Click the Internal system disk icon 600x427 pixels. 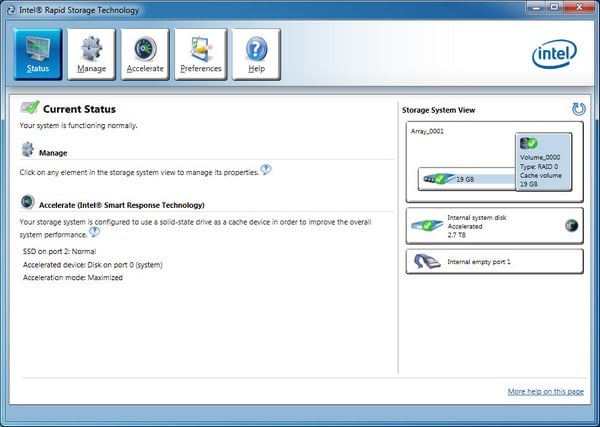click(424, 225)
